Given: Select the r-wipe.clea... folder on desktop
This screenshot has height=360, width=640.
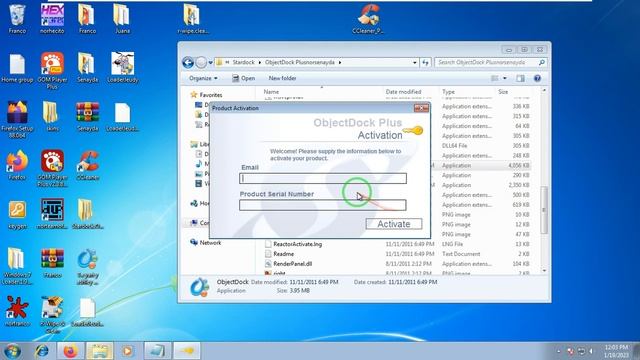Looking at the screenshot, I should click(x=192, y=19).
